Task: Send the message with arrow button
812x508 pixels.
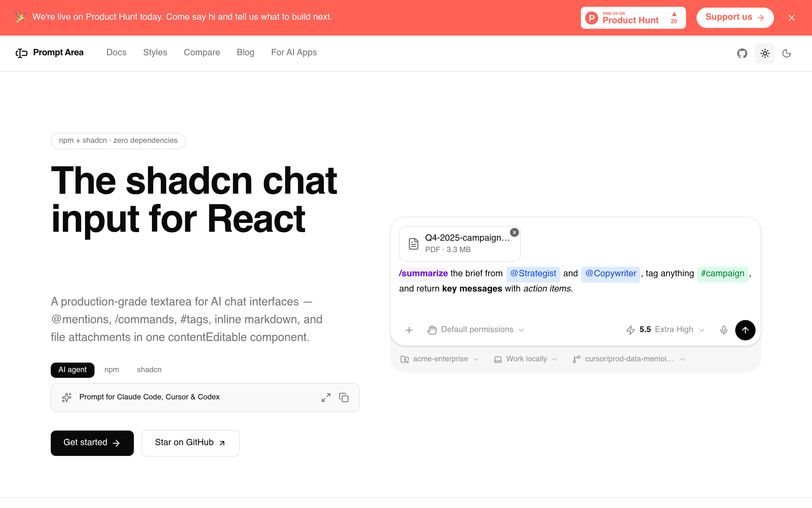Action: pyautogui.click(x=745, y=330)
